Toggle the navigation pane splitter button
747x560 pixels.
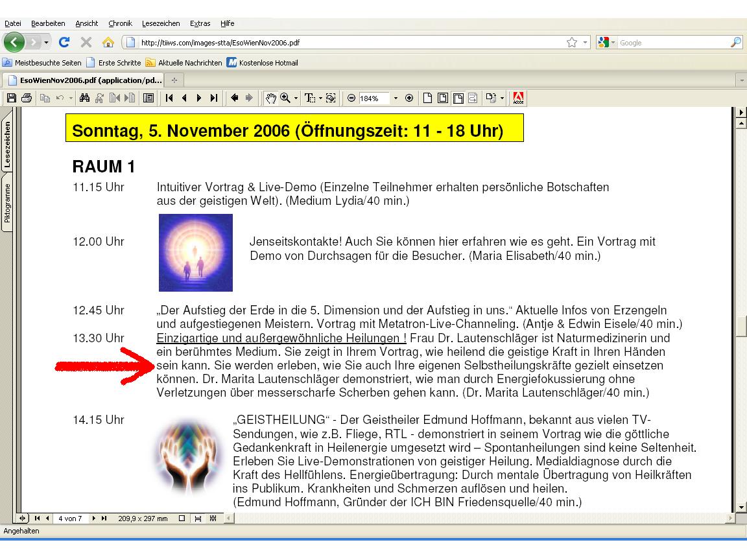pos(23,519)
